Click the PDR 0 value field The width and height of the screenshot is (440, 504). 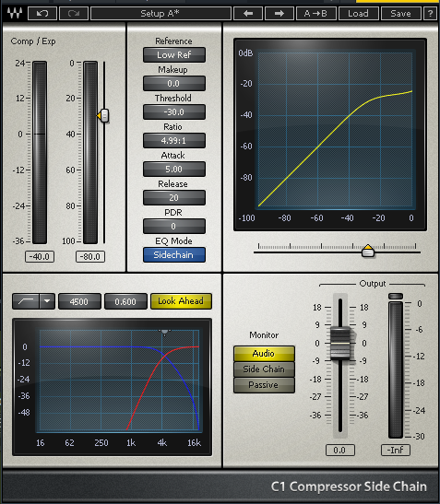click(x=174, y=227)
